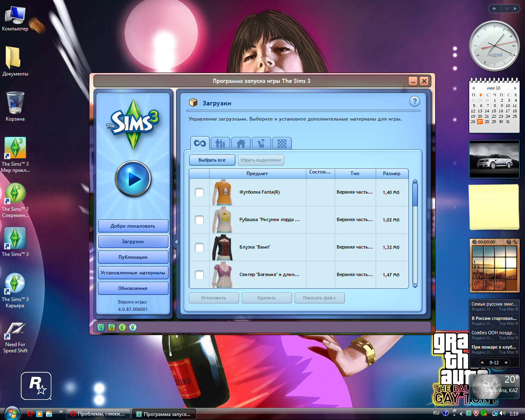Open the patterns tab with checkerboard icon
Screen dimensions: 525x420
(282, 144)
